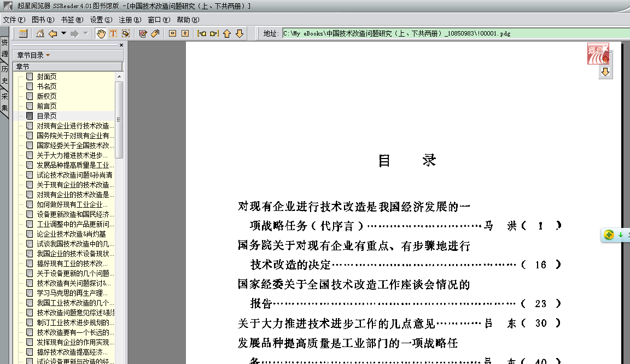
Task: Open chapter 搞好技术改造提高经济...
Action: (x=72, y=352)
